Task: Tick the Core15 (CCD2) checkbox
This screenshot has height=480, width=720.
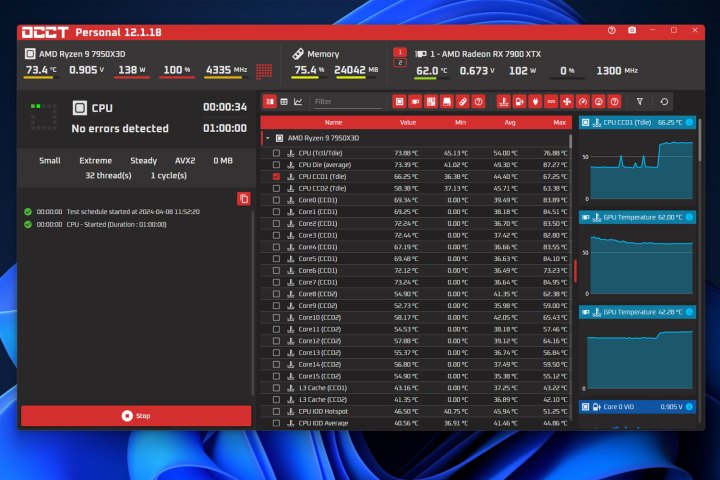Action: (276, 376)
